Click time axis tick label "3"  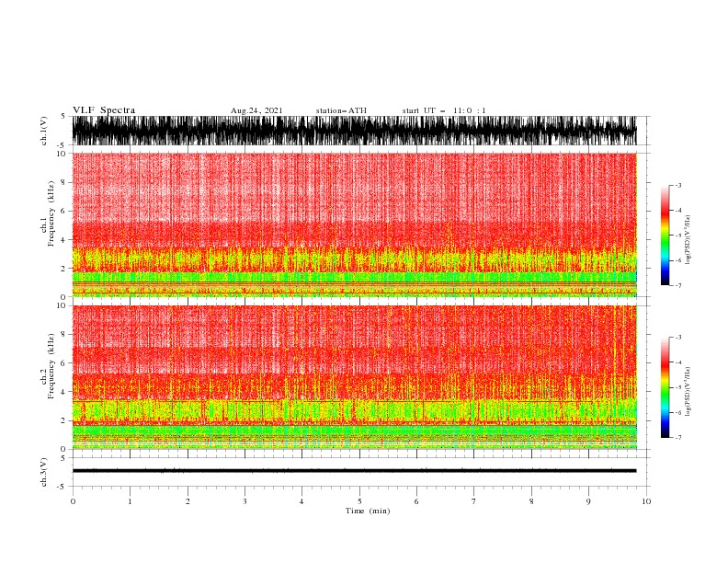(245, 501)
